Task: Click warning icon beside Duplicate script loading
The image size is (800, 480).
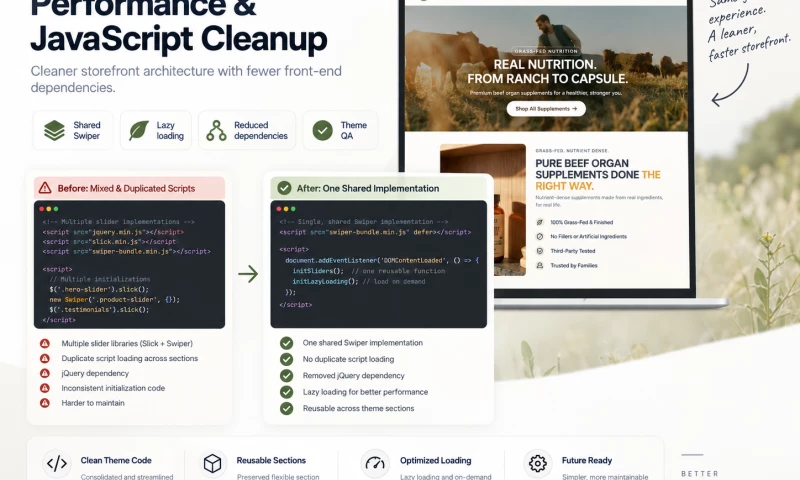Action: pyautogui.click(x=45, y=358)
